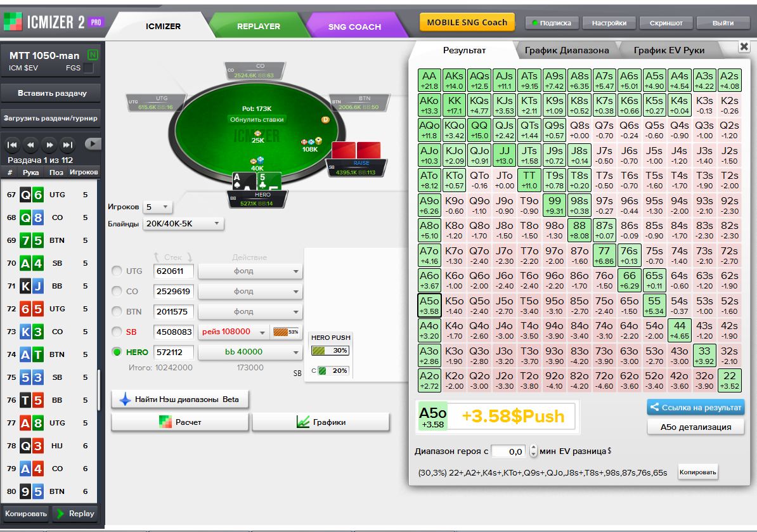Viewport: 757px width, 532px height.
Task: Switch to the REPLAYER tab
Action: pyautogui.click(x=258, y=26)
